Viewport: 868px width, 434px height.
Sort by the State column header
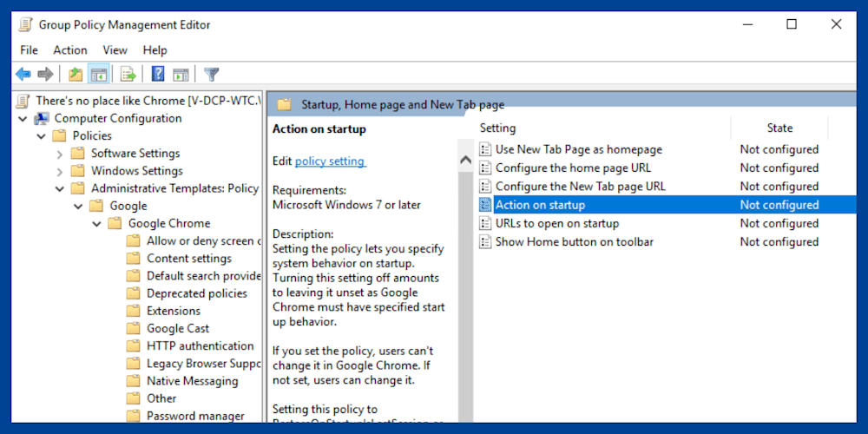[x=779, y=128]
